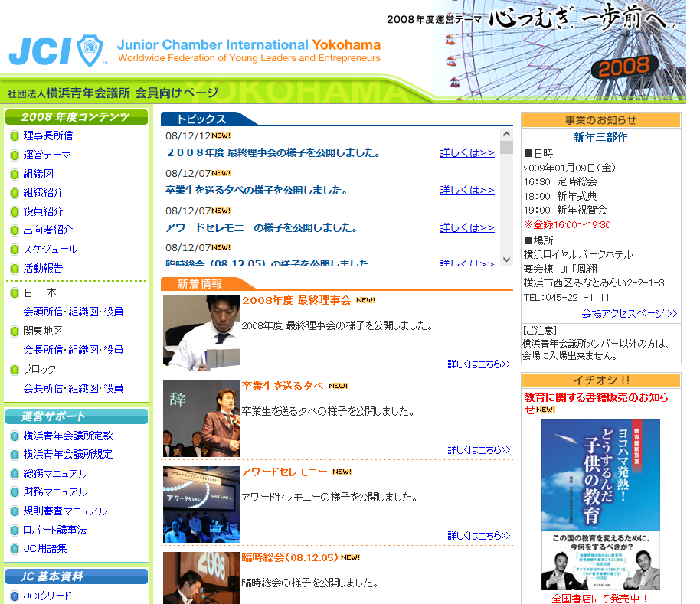Click topics scrollbar up arrow
Viewport: 700px width, 604px height.
[x=506, y=134]
